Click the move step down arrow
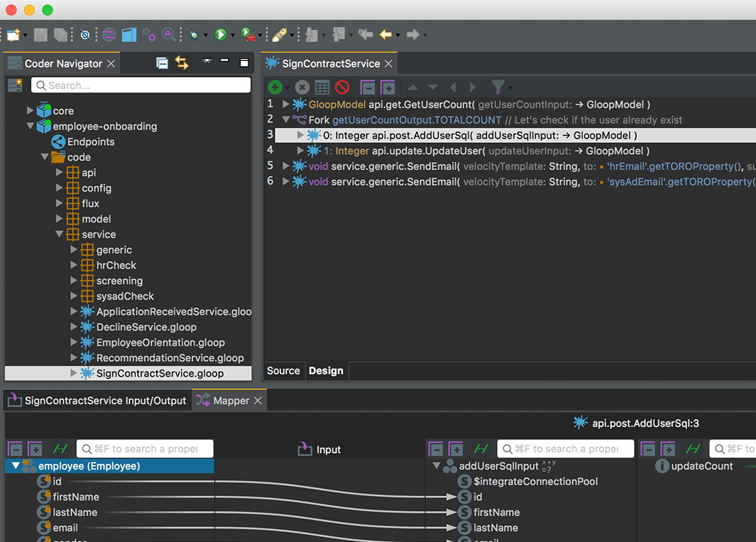The height and width of the screenshot is (542, 756). (433, 88)
